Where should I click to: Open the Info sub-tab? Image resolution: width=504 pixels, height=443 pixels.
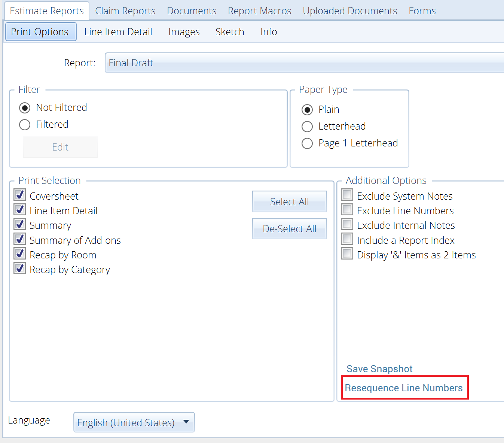click(x=269, y=32)
